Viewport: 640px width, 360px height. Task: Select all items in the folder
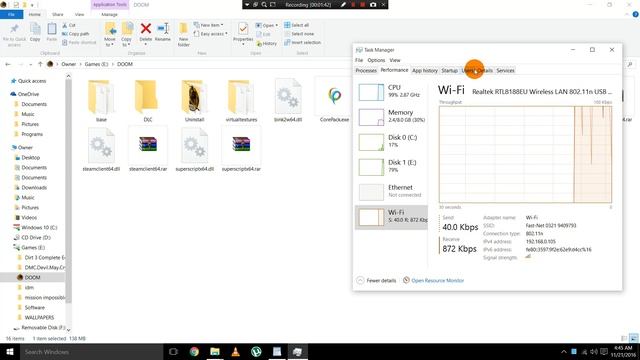tap(297, 25)
